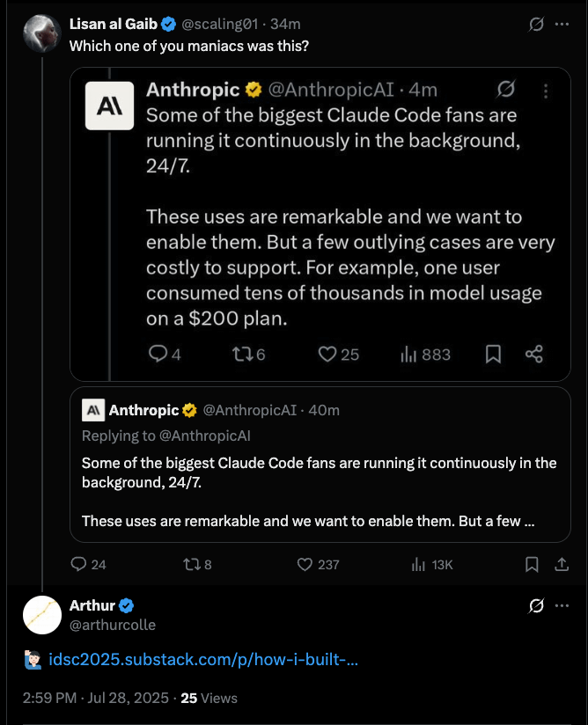
Task: Bookmark Lisan al Gaib's tweet
Action: point(532,565)
